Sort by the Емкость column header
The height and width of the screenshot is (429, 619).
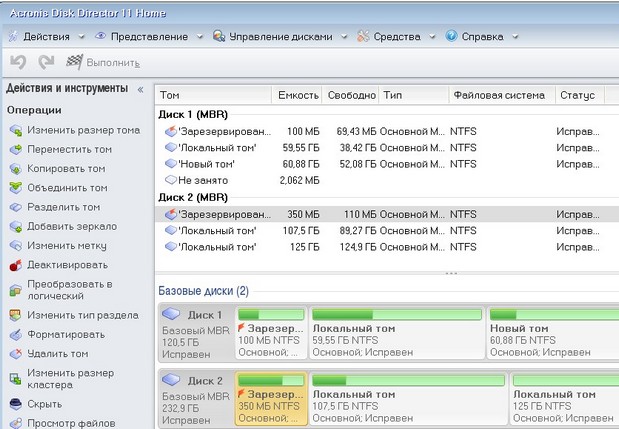click(297, 95)
